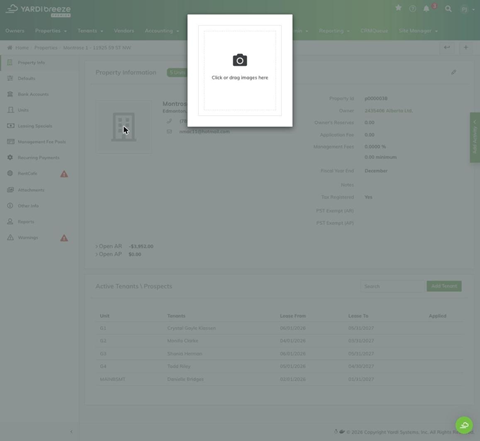Click tenant Shanis Herman row
The image size is (480, 441).
click(279, 354)
